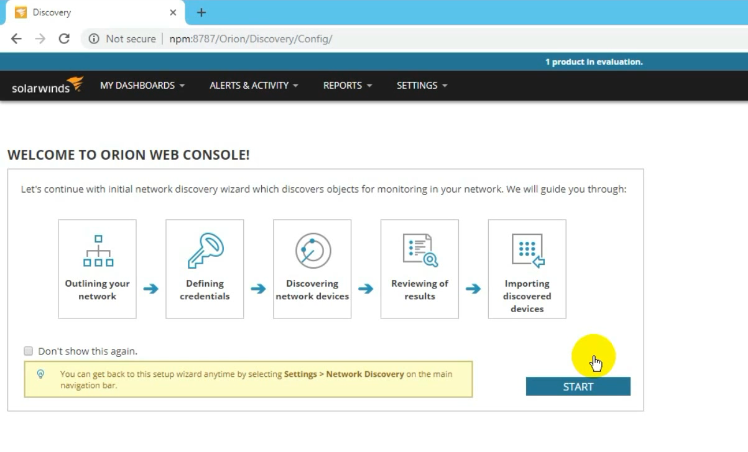Viewport: 748px width, 452px height.
Task: Click the Defining credentials key icon
Action: pos(205,250)
